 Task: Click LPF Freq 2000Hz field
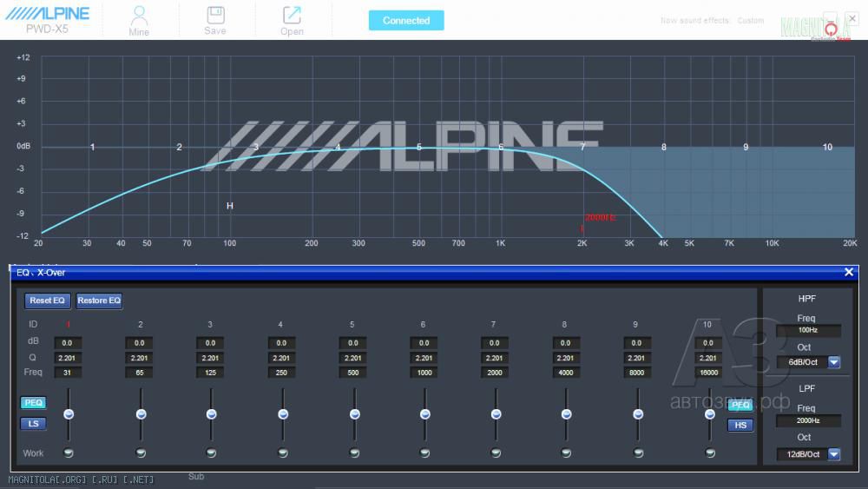point(808,421)
